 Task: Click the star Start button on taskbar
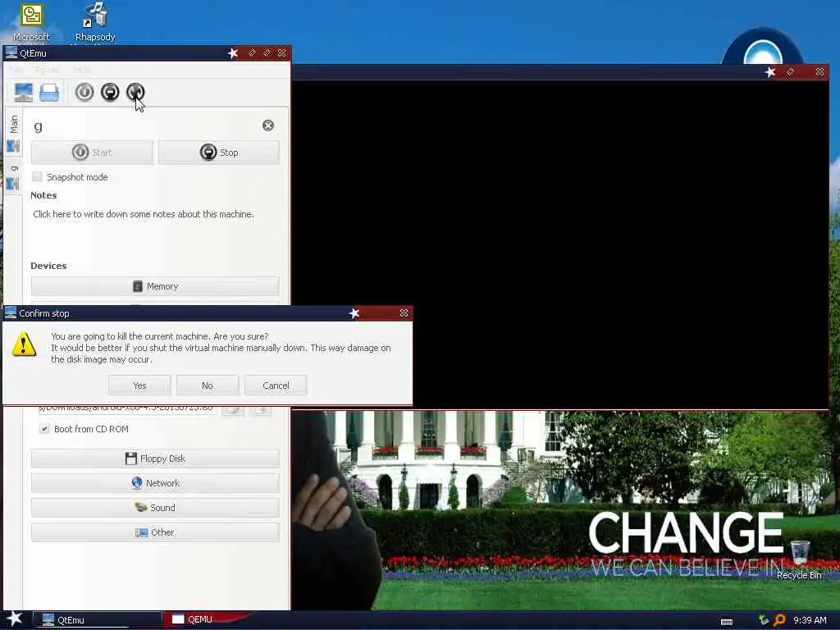(15, 619)
